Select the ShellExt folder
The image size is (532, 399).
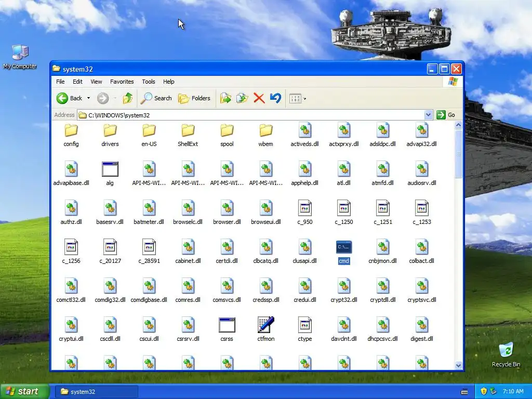188,135
